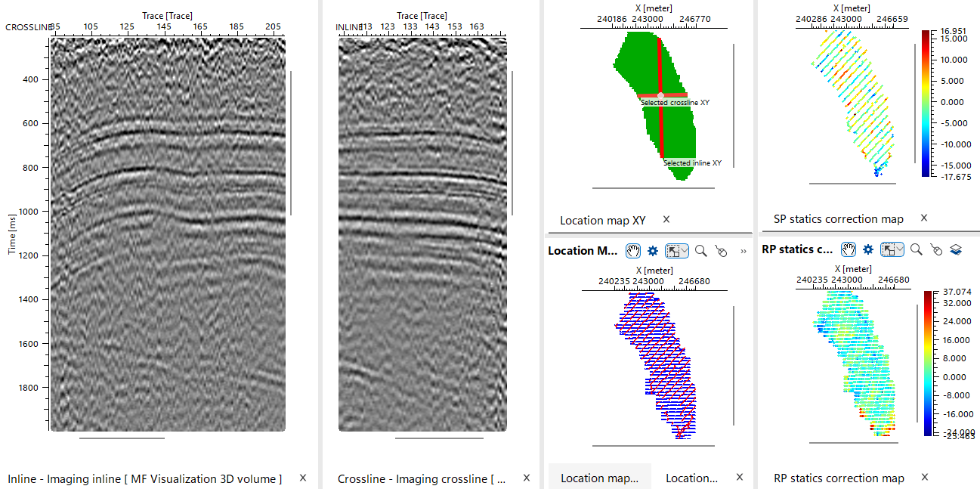980x489 pixels.
Task: Click the 'Location M...' panel title
Action: coord(583,250)
